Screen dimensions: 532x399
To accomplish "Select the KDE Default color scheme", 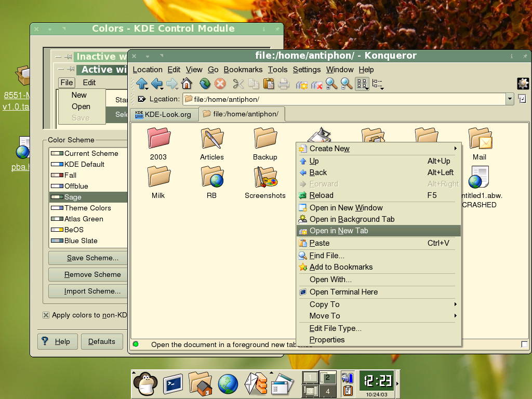I will coord(88,164).
